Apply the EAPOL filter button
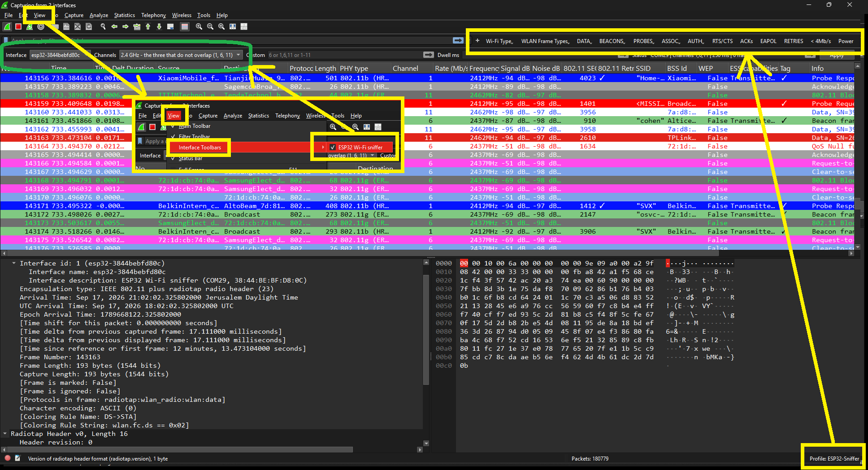868x470 pixels. coord(768,41)
